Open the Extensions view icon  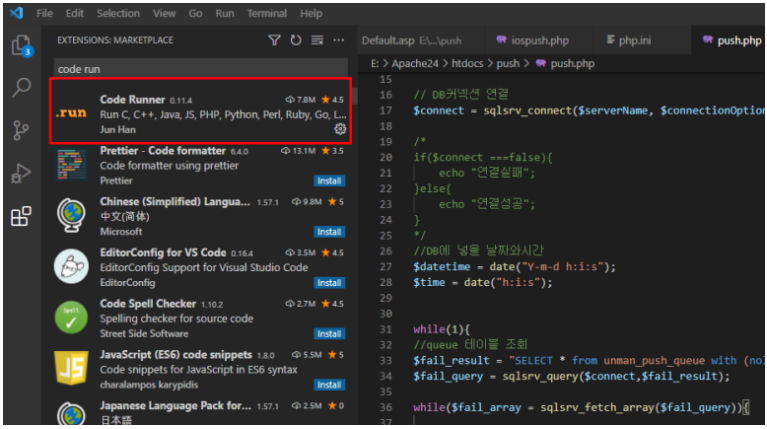pyautogui.click(x=21, y=216)
